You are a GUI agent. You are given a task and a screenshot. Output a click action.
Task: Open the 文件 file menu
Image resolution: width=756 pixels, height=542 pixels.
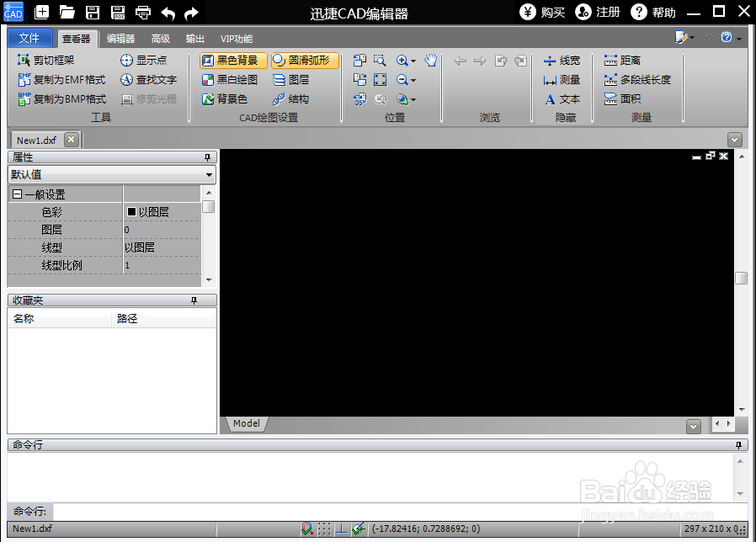click(29, 38)
